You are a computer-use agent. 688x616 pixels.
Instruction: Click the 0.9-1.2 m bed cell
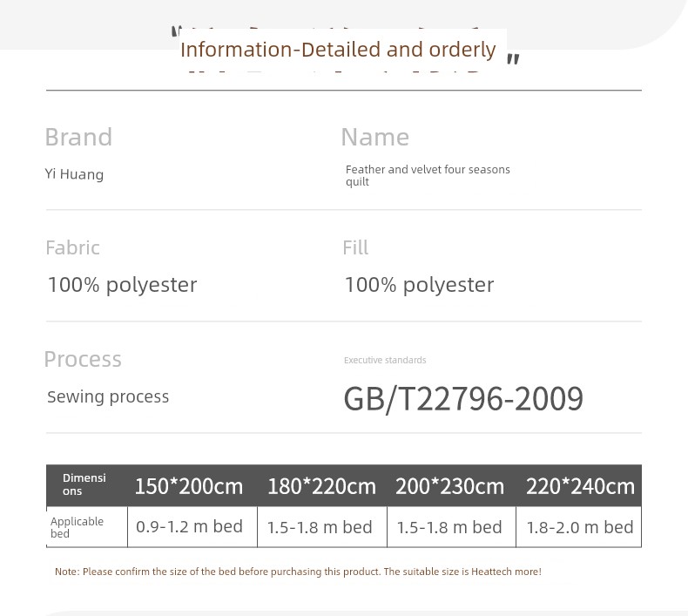190,527
